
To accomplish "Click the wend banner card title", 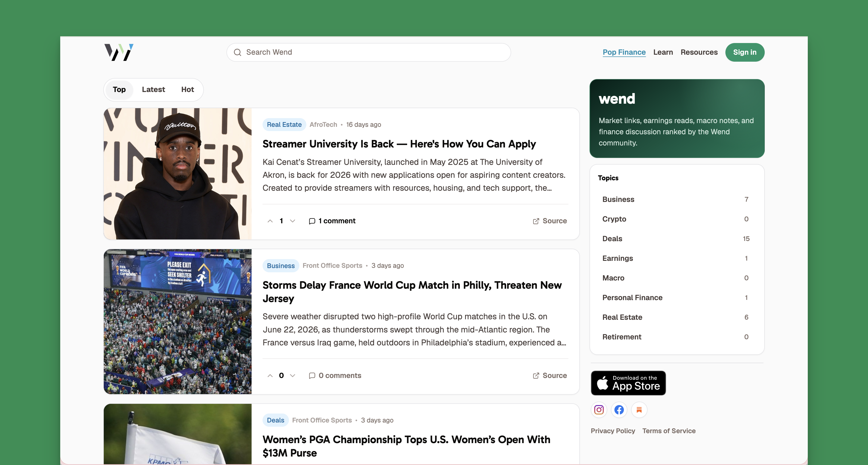I will (x=617, y=99).
